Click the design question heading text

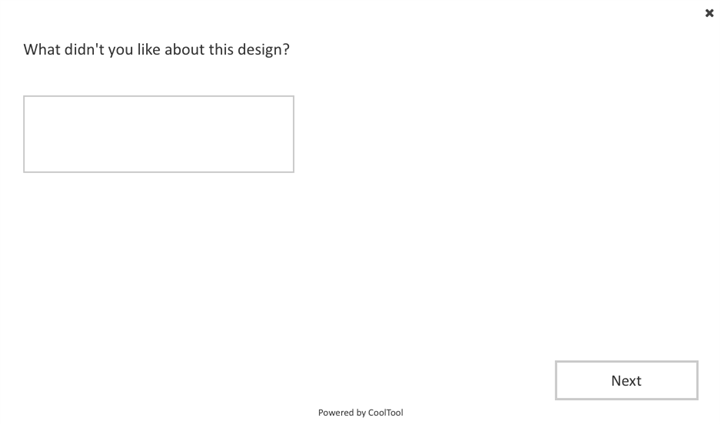click(x=156, y=49)
